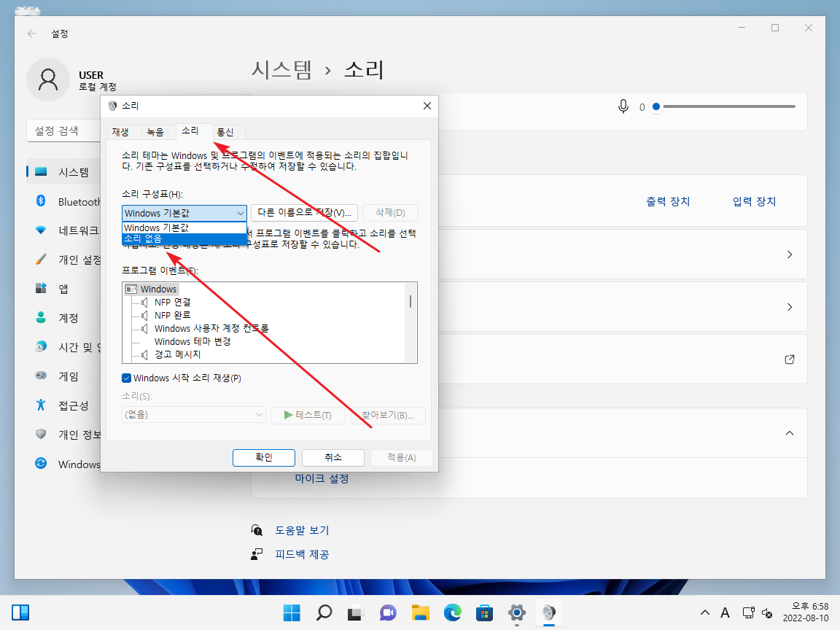The height and width of the screenshot is (630, 840).
Task: Choose the Windows 기본값 option in dropdown list
Action: coord(184,227)
